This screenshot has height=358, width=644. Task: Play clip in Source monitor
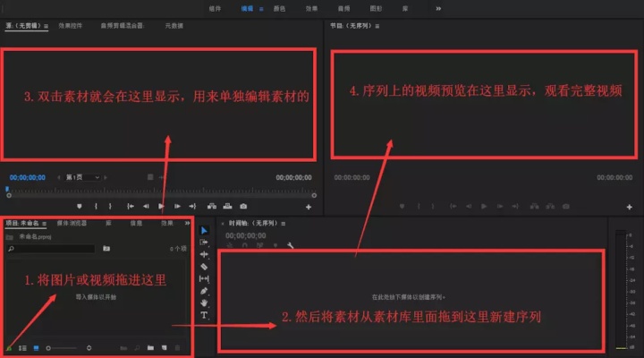161,207
